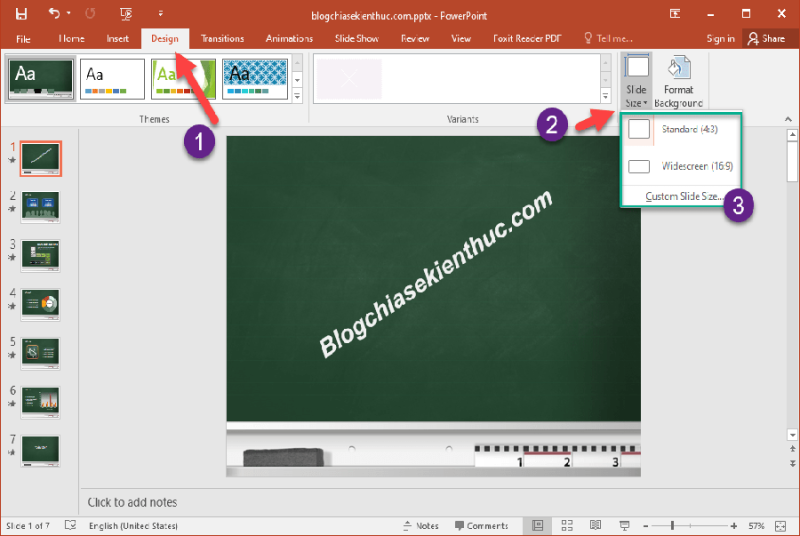Click the Share button
The image size is (800, 536).
pos(767,39)
